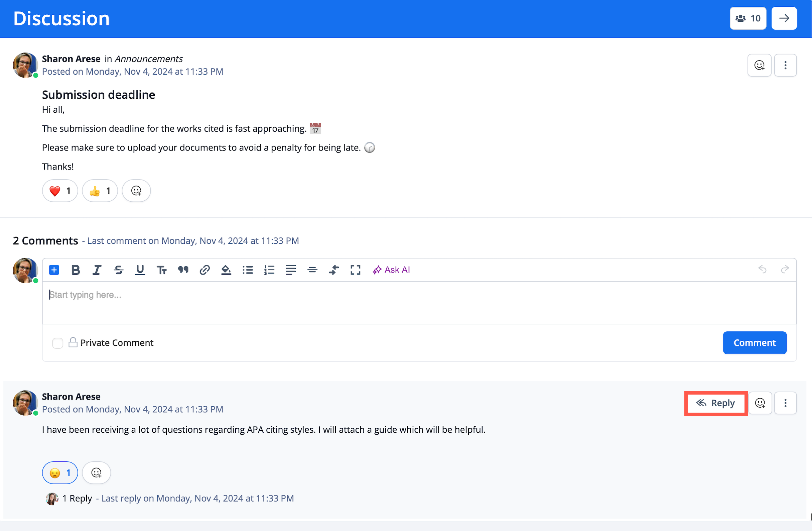
Task: Toggle fullscreen editor mode
Action: click(x=355, y=270)
